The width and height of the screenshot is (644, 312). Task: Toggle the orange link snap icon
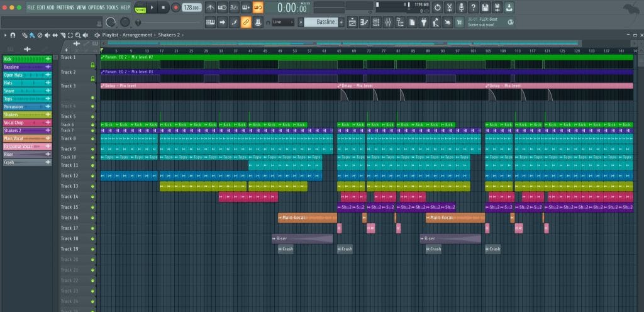246,23
